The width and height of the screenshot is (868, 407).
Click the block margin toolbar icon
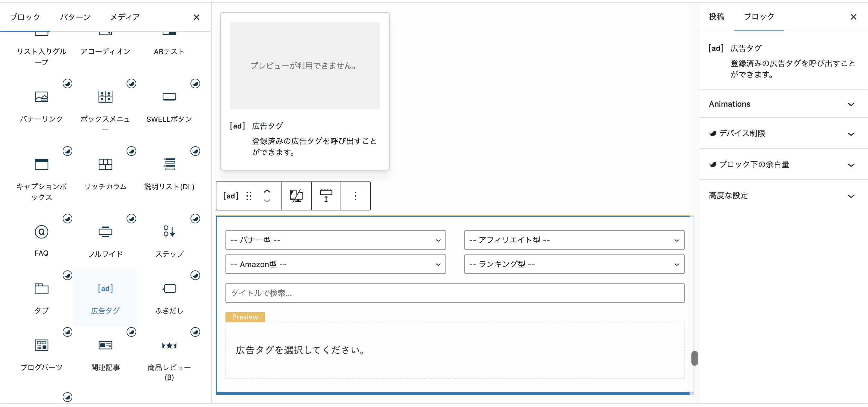(326, 196)
